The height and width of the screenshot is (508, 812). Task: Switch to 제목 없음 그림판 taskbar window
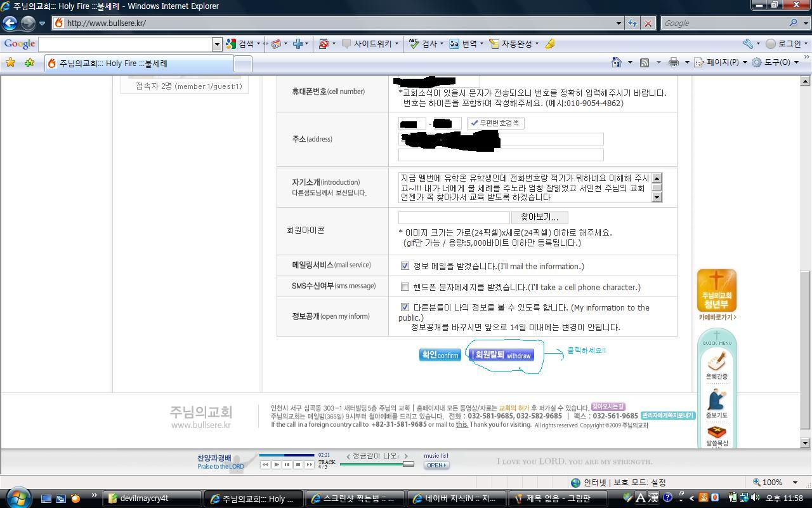point(558,498)
